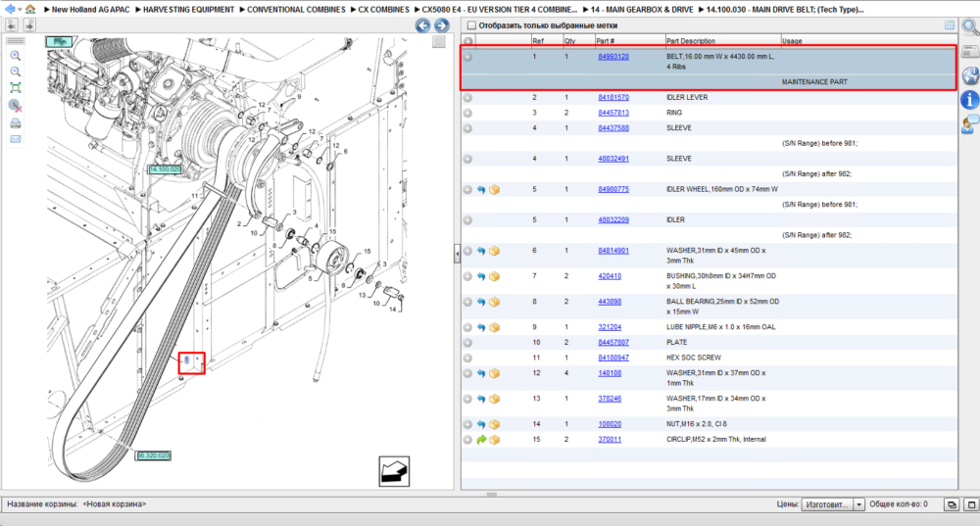Collapse the left panel arrow button

pyautogui.click(x=12, y=25)
